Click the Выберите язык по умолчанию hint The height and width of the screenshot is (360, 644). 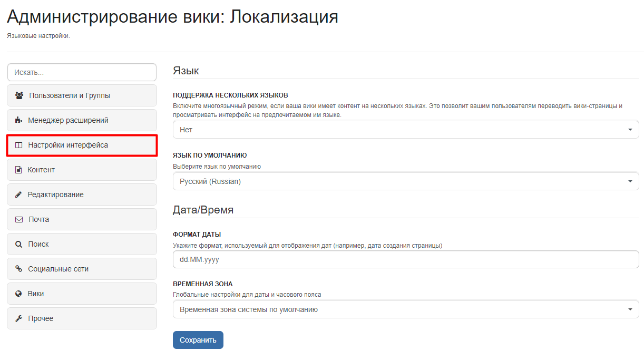[x=217, y=167]
